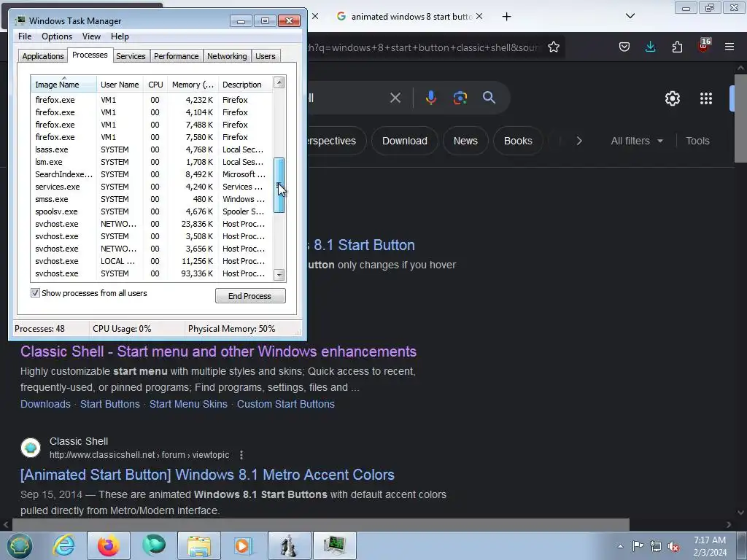Switch to the Performance tab
The width and height of the screenshot is (747, 560).
(x=176, y=56)
